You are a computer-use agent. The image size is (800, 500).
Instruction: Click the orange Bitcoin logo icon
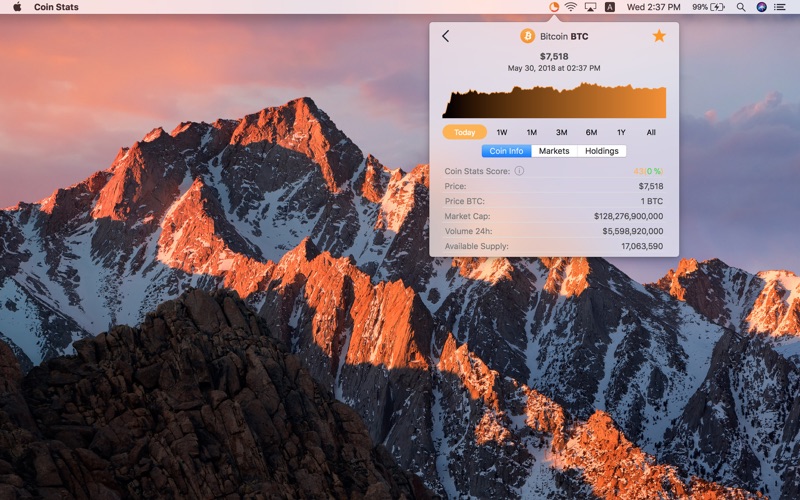click(x=528, y=36)
